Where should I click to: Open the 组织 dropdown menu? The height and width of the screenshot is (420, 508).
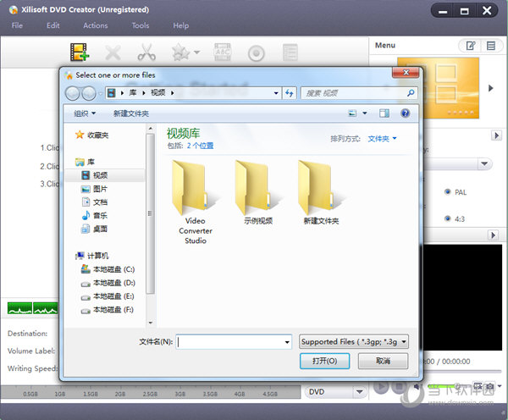pos(85,113)
